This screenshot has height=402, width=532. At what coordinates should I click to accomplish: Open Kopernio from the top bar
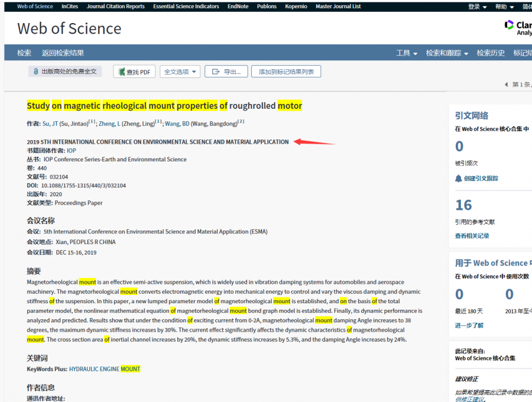pos(296,7)
